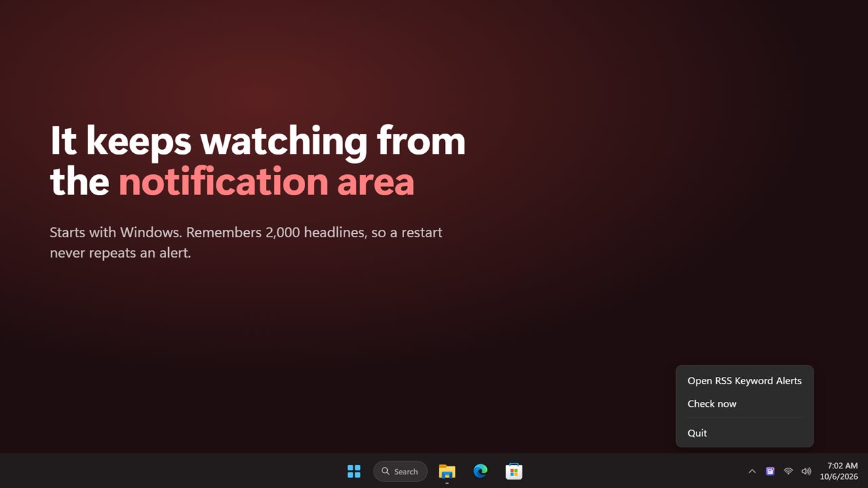The image size is (868, 488).
Task: Click the taskbar Search box
Action: click(x=401, y=471)
